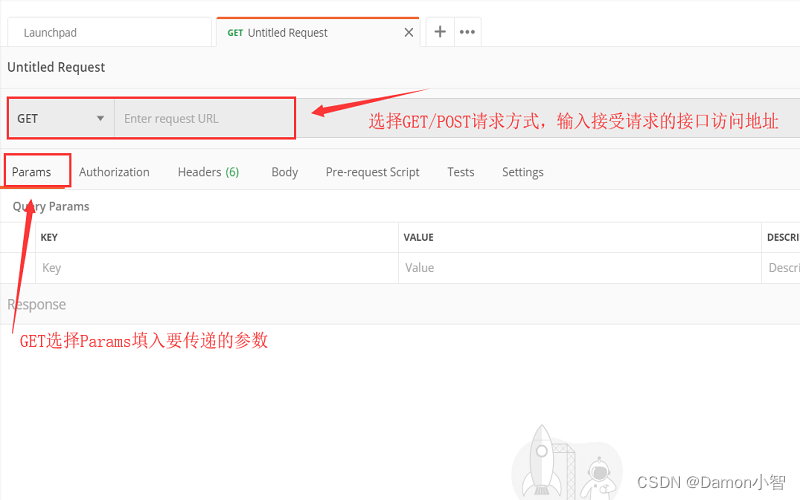This screenshot has width=800, height=500.
Task: Select the Params tab
Action: (32, 172)
